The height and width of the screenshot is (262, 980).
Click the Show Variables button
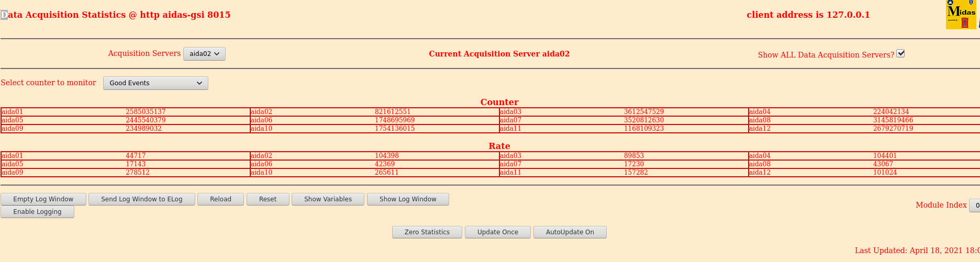[328, 199]
